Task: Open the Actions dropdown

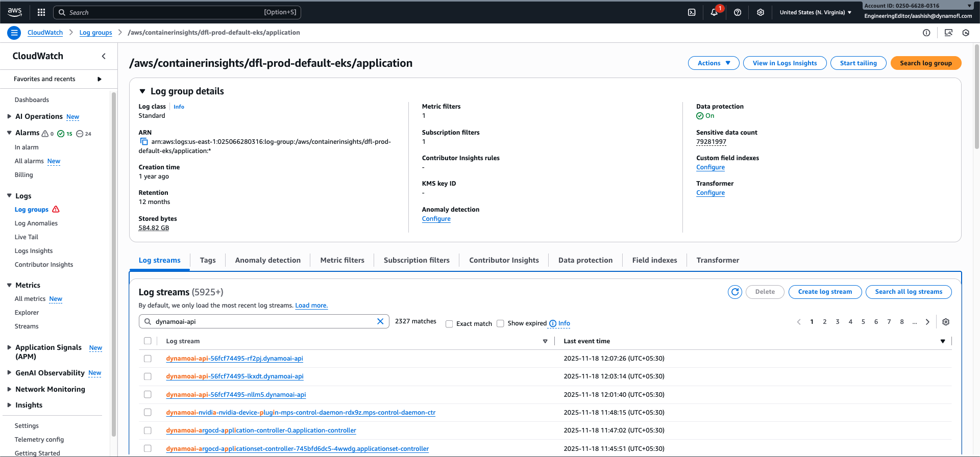Action: point(714,63)
